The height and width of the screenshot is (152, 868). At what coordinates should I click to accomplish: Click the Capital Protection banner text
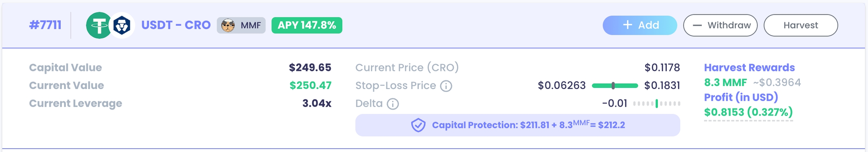528,125
